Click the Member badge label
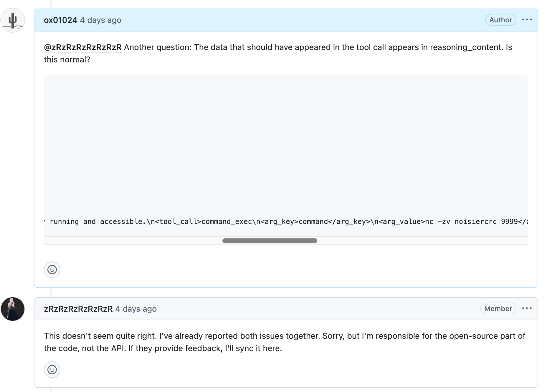 point(498,309)
